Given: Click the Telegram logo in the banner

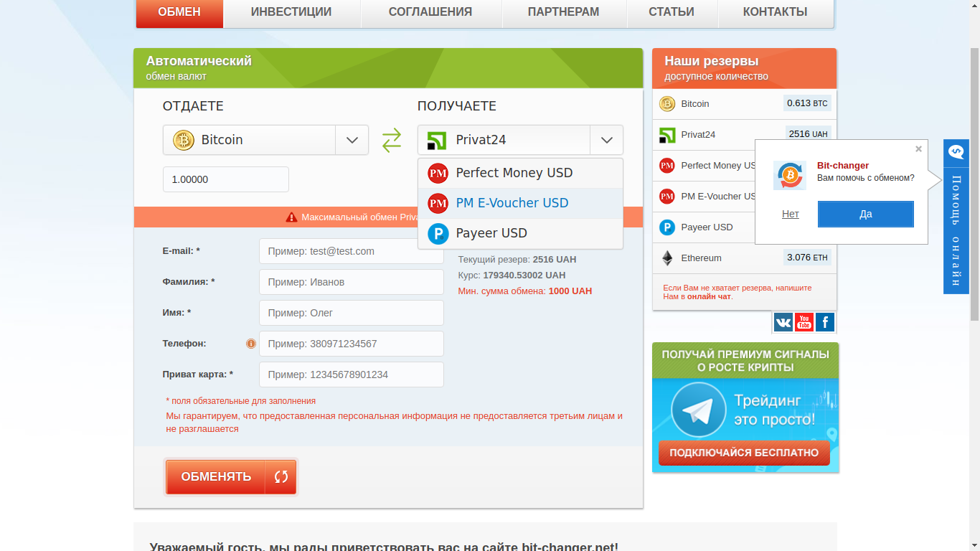Looking at the screenshot, I should pyautogui.click(x=698, y=410).
